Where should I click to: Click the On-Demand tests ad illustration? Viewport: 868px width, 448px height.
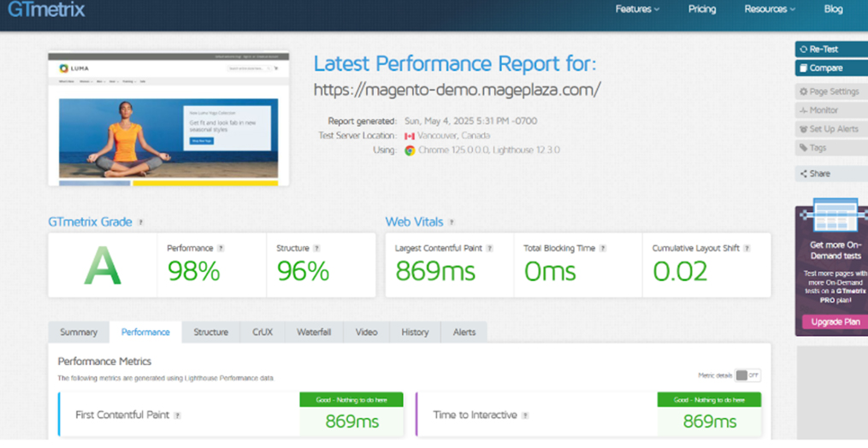(x=835, y=216)
